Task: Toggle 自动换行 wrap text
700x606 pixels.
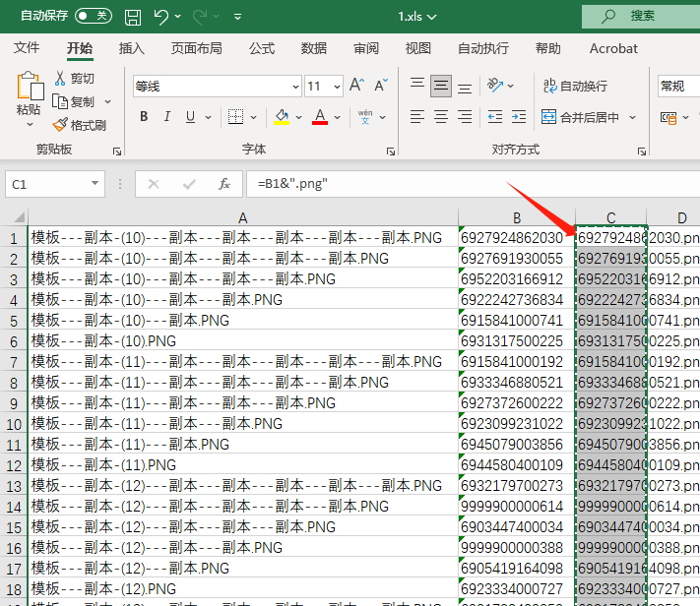Action: point(575,86)
